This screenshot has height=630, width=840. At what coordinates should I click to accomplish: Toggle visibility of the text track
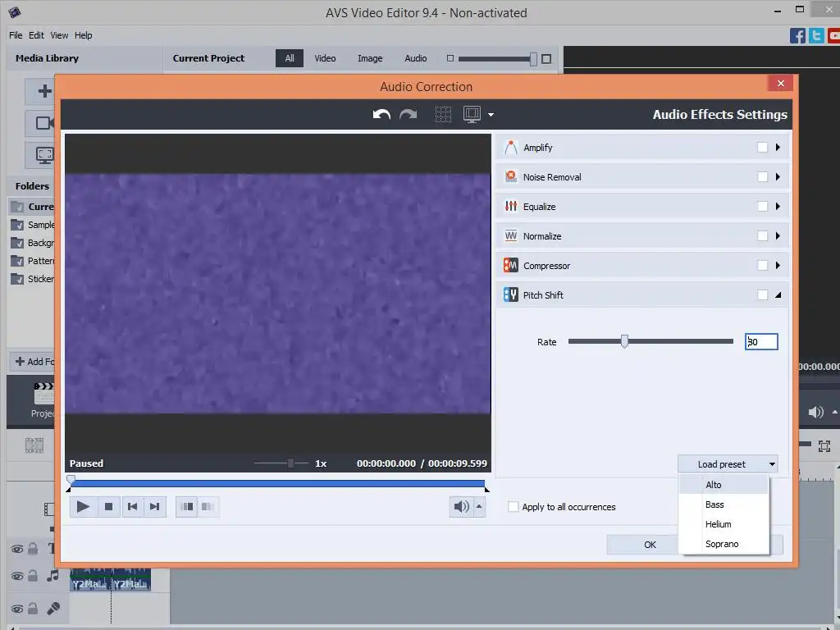[17, 549]
